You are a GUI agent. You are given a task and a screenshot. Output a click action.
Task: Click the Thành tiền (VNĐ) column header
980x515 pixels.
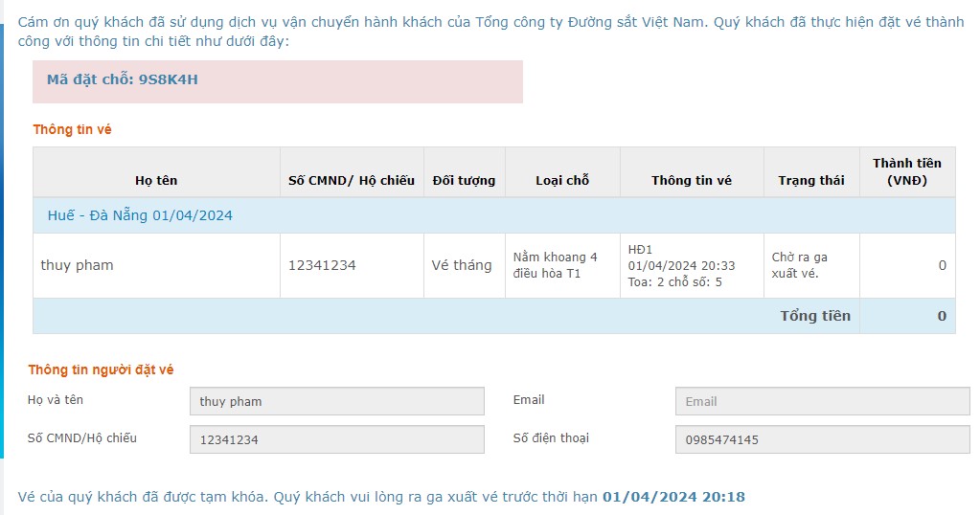pos(906,171)
